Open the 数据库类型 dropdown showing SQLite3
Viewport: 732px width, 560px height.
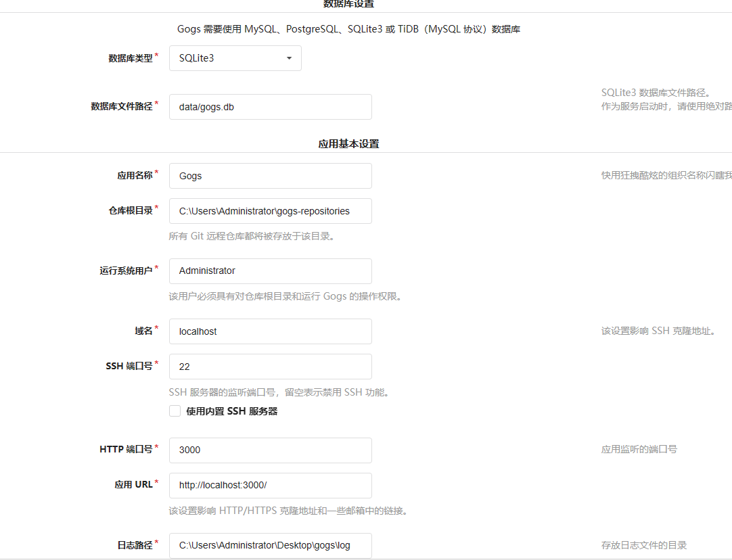(235, 58)
